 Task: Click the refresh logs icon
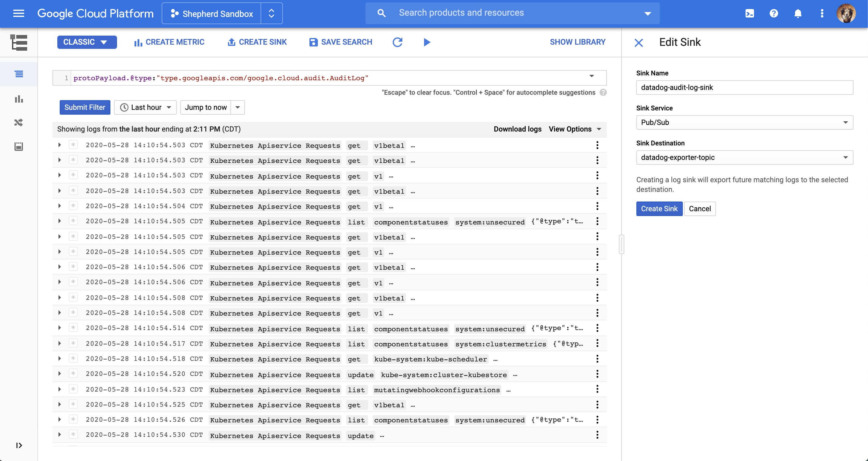pyautogui.click(x=398, y=42)
